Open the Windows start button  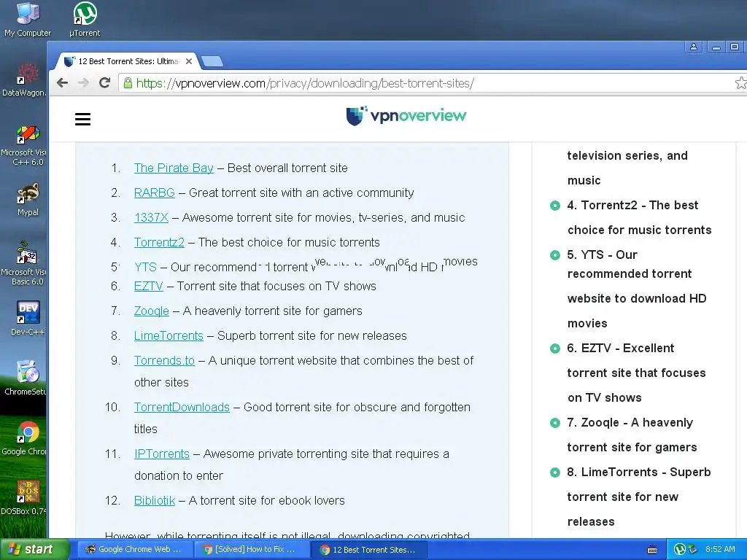click(34, 550)
